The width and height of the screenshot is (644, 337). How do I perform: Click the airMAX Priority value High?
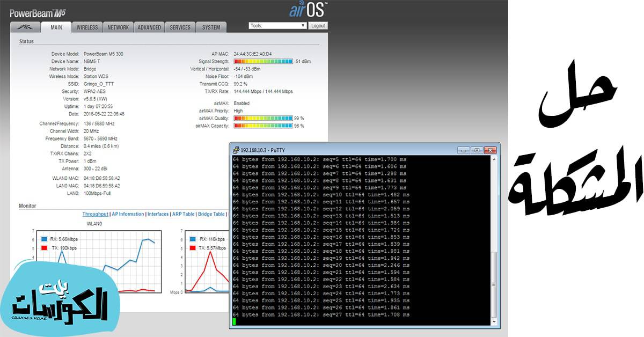point(238,111)
